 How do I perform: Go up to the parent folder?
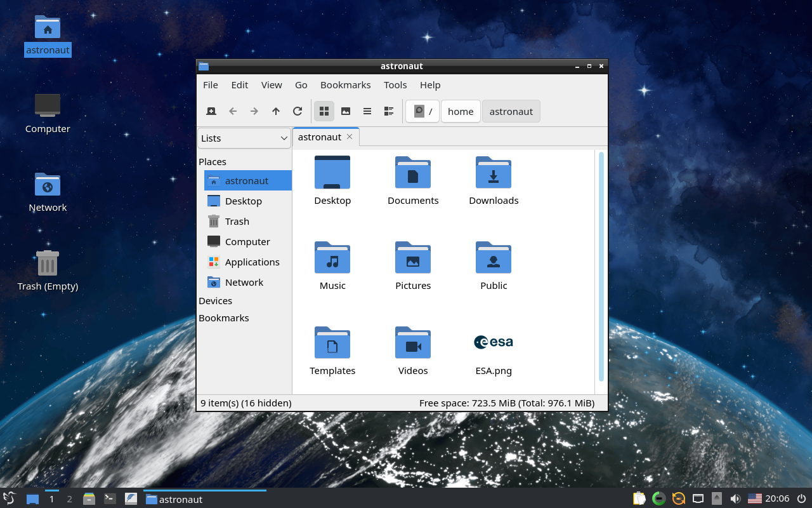coord(276,111)
